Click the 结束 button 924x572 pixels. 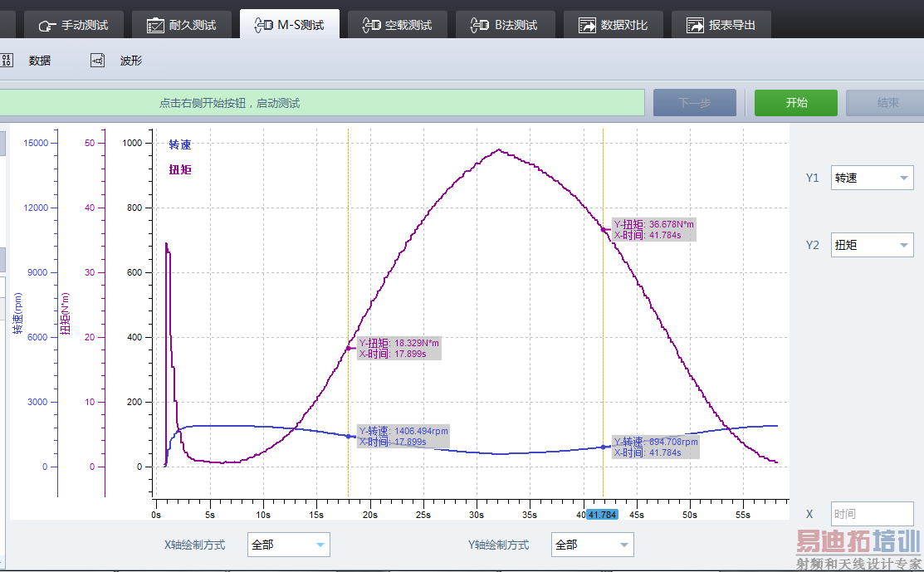[885, 102]
